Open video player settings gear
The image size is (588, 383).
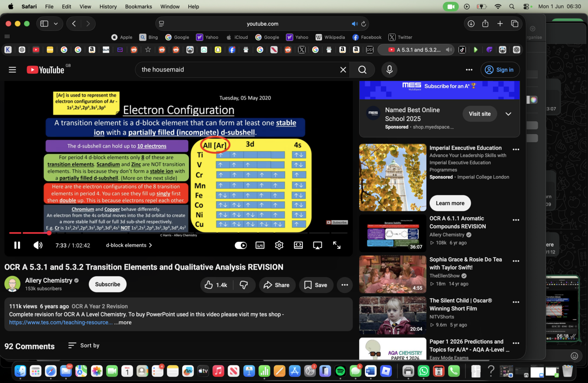(x=279, y=245)
